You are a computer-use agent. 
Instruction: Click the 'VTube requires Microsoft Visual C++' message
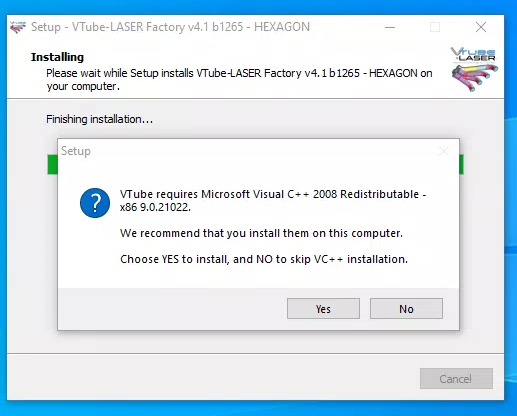tap(273, 201)
